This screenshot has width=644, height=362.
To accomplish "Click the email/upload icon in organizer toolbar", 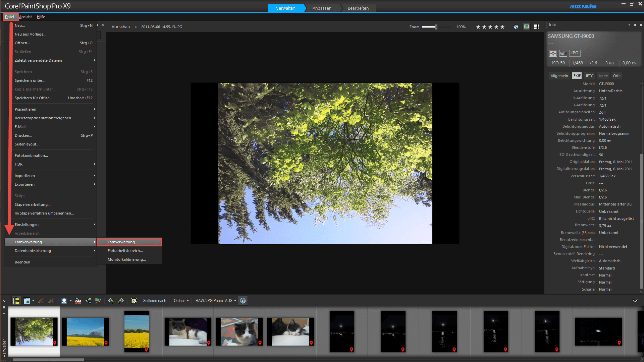I will pyautogui.click(x=78, y=301).
